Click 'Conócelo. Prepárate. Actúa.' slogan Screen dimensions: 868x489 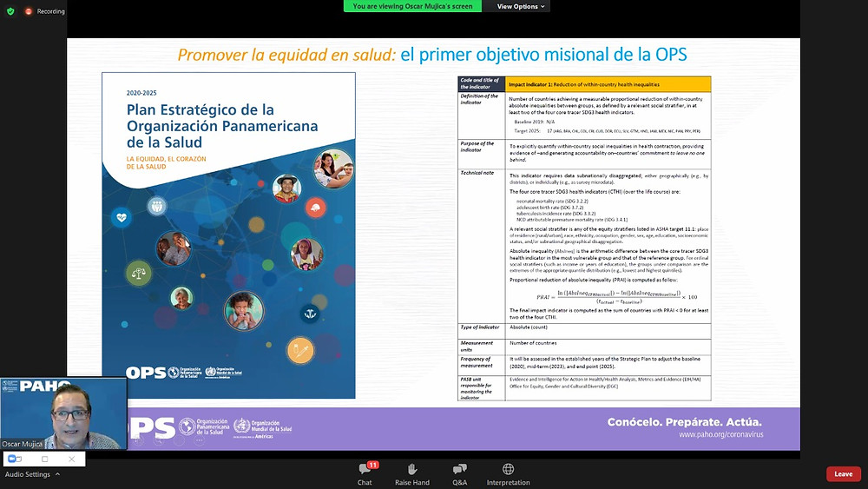(685, 422)
